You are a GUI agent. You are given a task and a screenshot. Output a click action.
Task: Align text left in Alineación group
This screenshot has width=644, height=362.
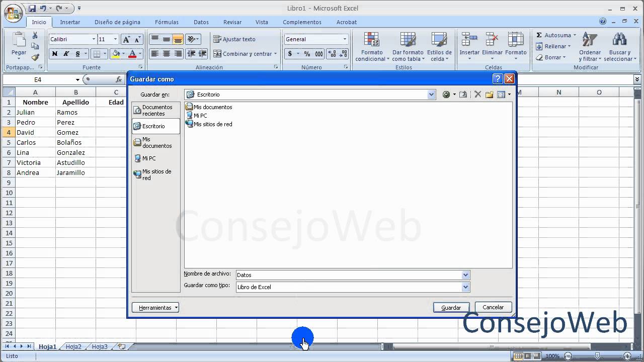[155, 54]
